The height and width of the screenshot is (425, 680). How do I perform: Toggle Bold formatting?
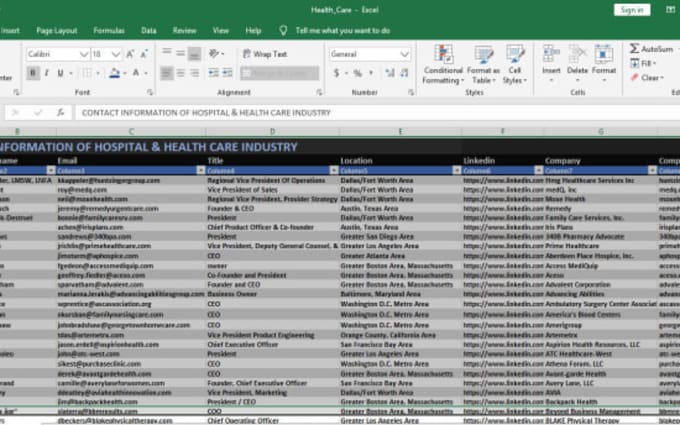pyautogui.click(x=33, y=73)
